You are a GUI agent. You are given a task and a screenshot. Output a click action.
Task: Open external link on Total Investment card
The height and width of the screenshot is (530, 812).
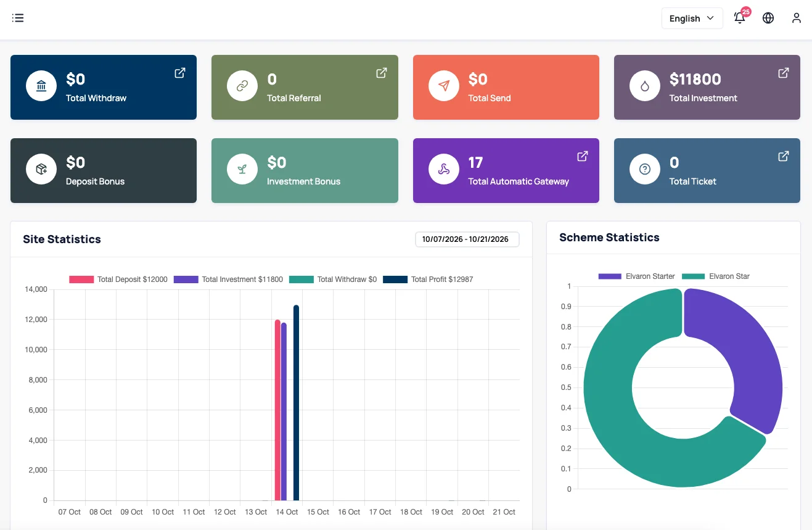(784, 73)
